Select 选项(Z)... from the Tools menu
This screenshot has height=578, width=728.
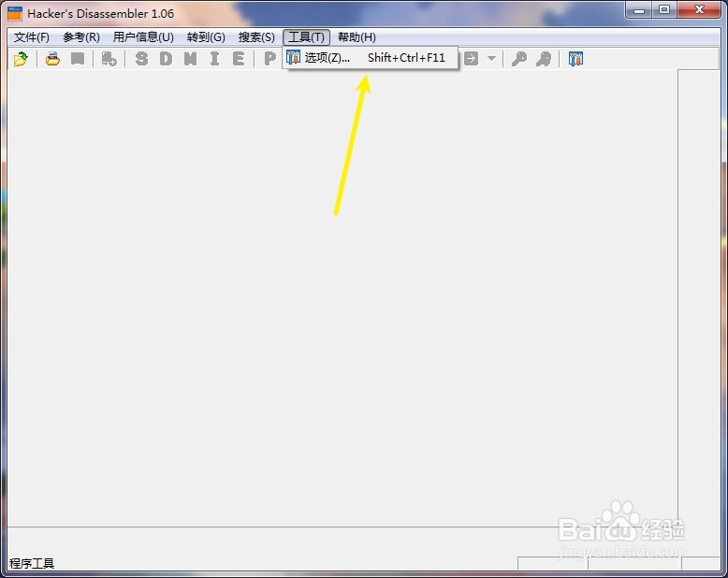[x=370, y=58]
